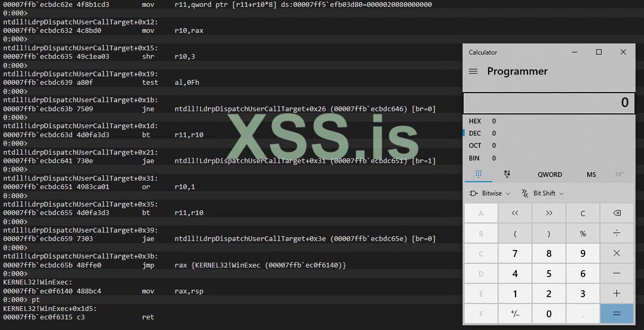Click digit 5 on keypad
Viewport: 644px width, 330px height.
(549, 273)
